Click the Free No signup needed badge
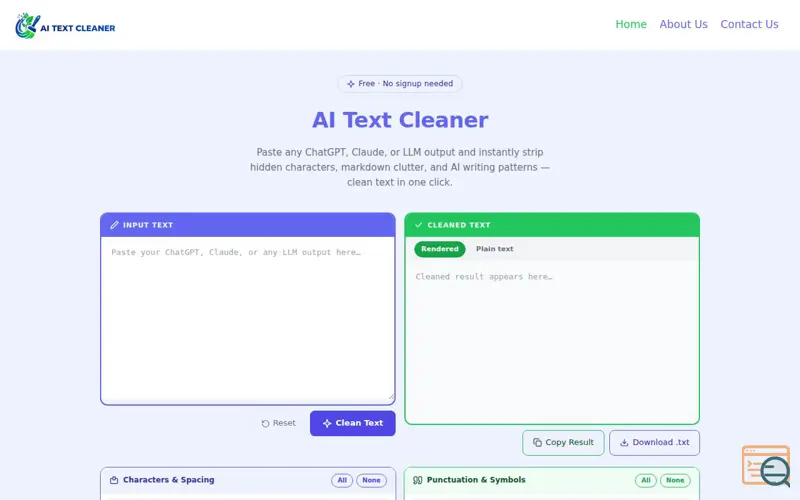This screenshot has height=500, width=800. coord(399,84)
